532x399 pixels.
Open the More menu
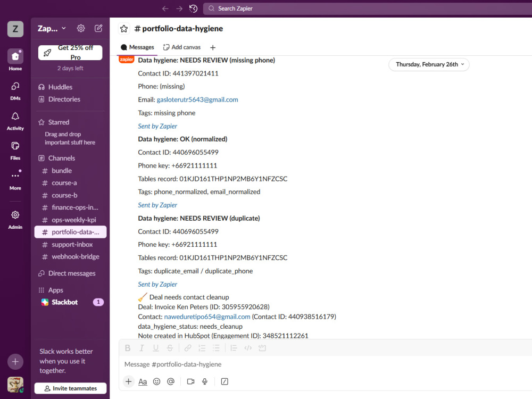(15, 180)
